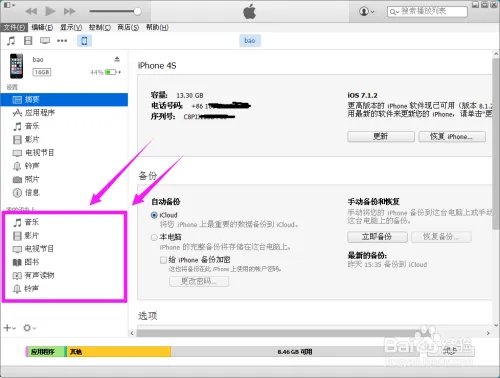Screen dimensions: 500x378
Task: Click the 更新 Update button
Action: click(x=381, y=136)
